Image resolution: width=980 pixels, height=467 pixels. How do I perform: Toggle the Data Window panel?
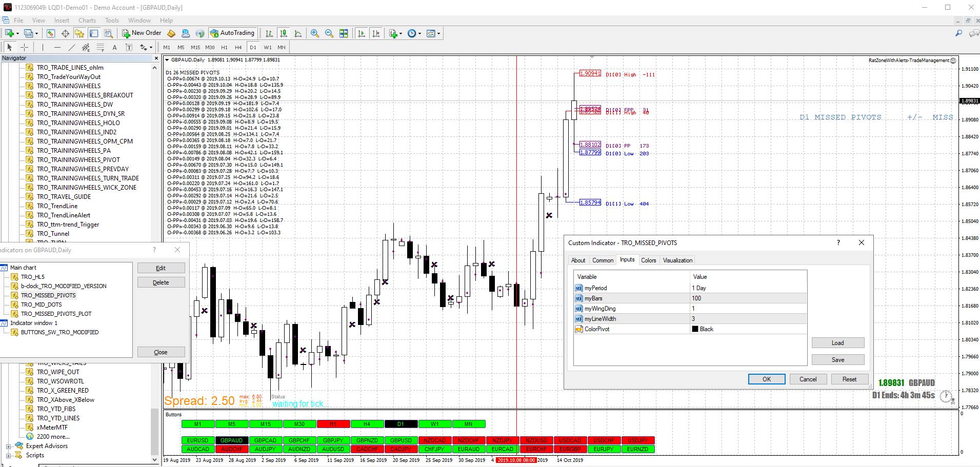[x=65, y=33]
